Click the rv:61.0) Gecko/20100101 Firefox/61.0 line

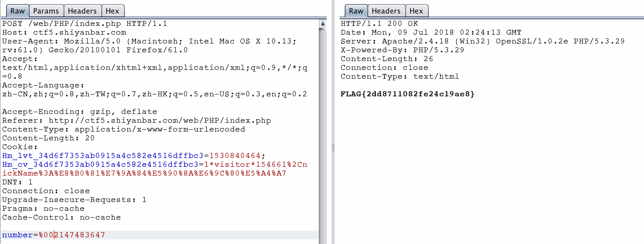pos(95,50)
